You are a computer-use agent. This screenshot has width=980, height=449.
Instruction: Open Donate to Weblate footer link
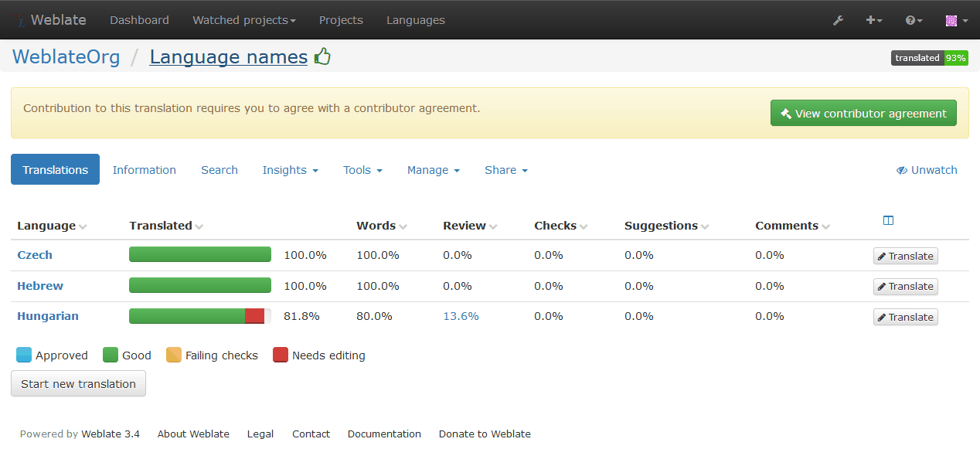(x=485, y=434)
